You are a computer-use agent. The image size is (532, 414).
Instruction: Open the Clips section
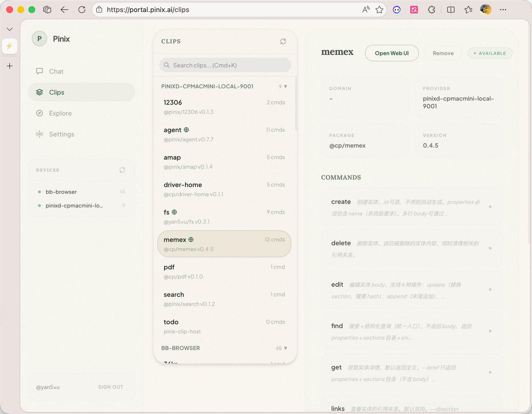(x=82, y=92)
